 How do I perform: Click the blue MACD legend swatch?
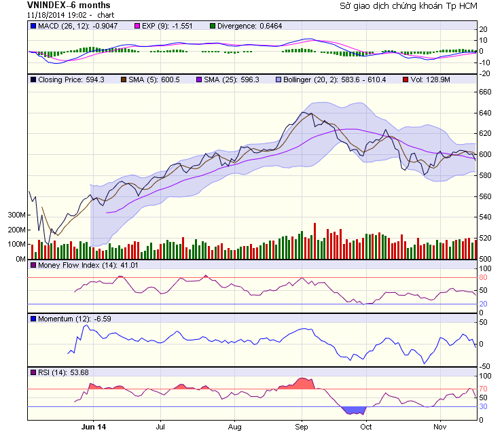(x=33, y=26)
